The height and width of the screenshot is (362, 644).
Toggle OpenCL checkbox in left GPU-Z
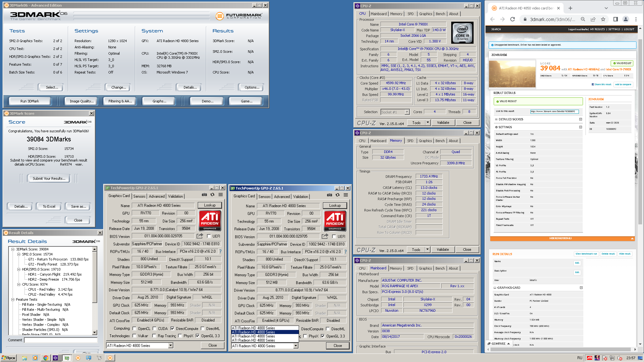click(x=134, y=328)
